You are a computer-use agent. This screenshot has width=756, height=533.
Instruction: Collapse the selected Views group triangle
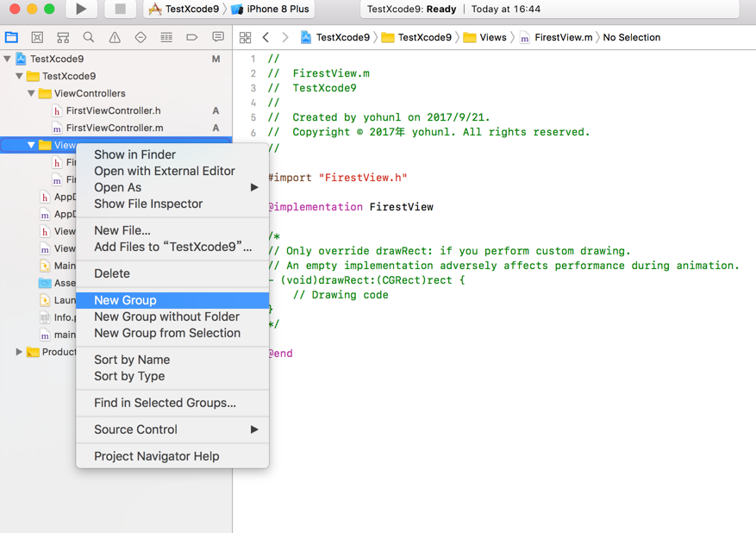[x=31, y=145]
